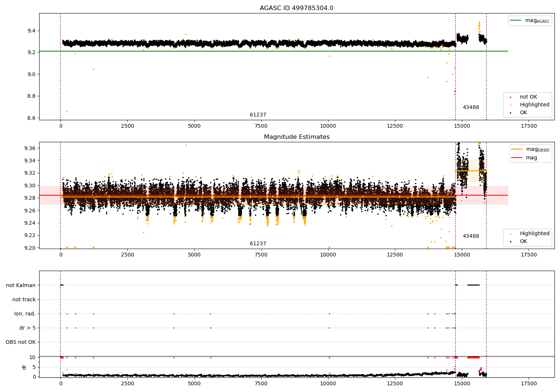Viewport: 560px width, 392px height.
Task: Click the '8.8' y-axis tick in top plot
Action: pos(32,96)
